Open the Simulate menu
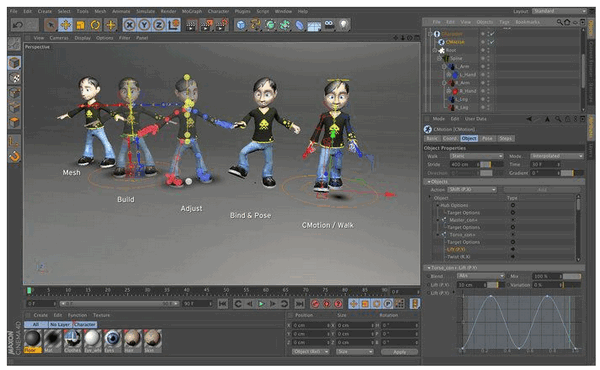The image size is (600, 370). coord(146,11)
